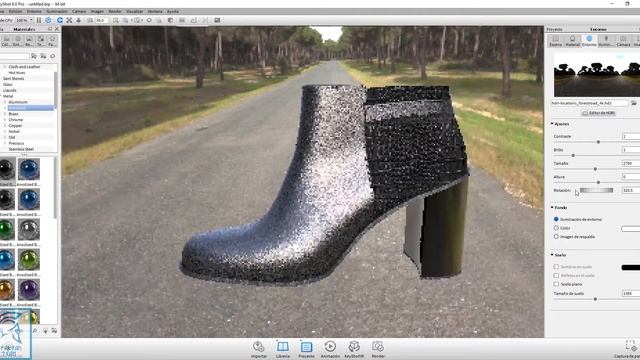Select the Imagen de respaldo background option
640x360 pixels.
coord(556,236)
